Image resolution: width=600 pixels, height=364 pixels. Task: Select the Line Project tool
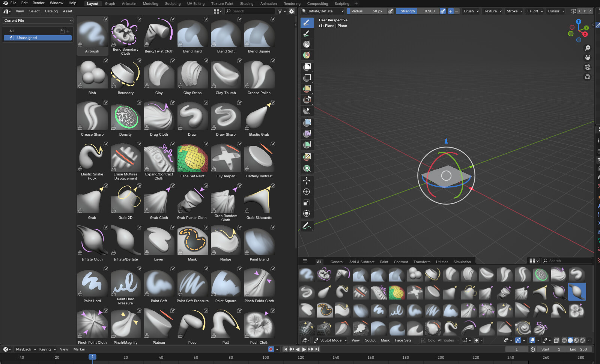tap(307, 111)
